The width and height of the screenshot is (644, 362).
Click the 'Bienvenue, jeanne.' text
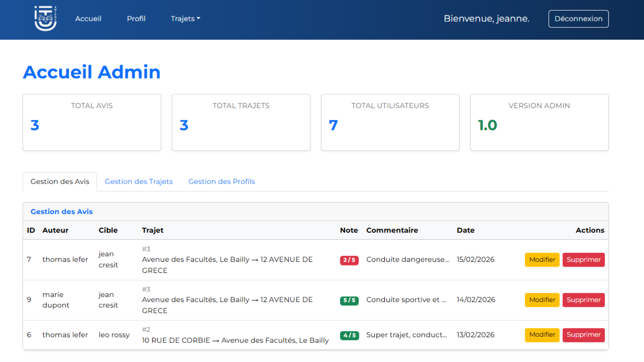pos(486,19)
